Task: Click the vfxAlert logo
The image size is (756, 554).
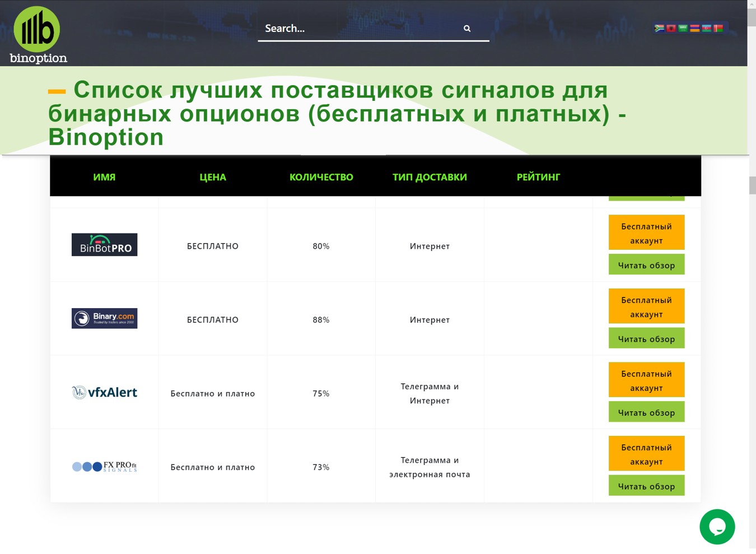Action: click(104, 392)
